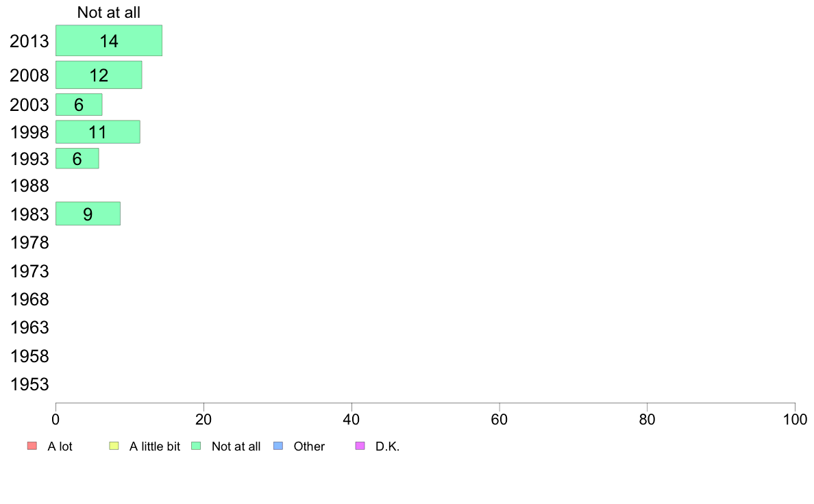Click the 1968 year label
The height and width of the screenshot is (504, 814).
click(29, 299)
